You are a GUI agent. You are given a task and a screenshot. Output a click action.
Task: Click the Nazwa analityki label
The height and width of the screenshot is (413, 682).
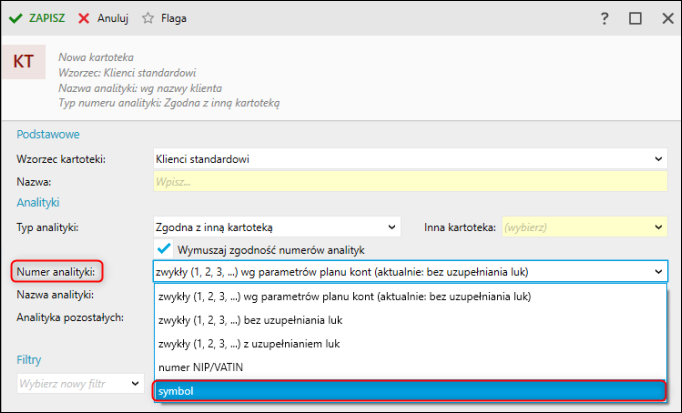click(x=55, y=295)
